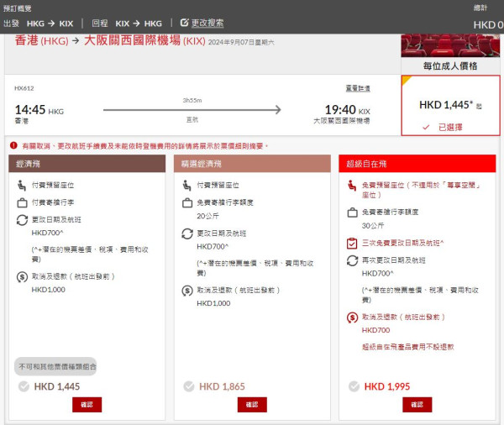Screen dimensions: 504x425
Task: Click the red calendar-check icon in 超級自在飛
Action: pyautogui.click(x=352, y=243)
